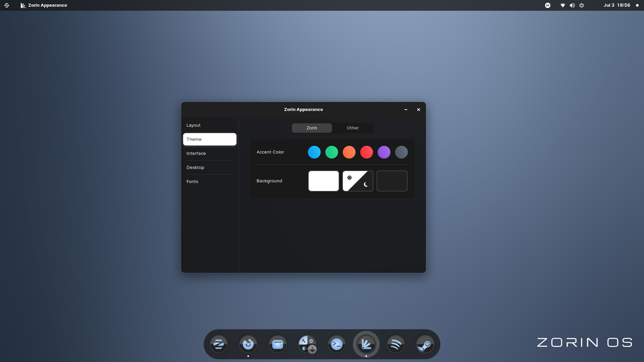Click the volume speaker icon
The height and width of the screenshot is (362, 644).
(x=572, y=5)
